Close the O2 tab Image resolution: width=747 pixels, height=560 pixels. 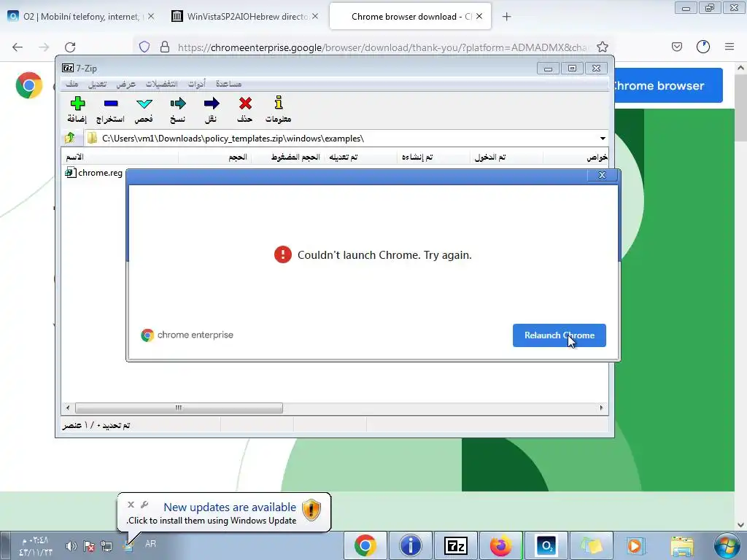pos(151,16)
